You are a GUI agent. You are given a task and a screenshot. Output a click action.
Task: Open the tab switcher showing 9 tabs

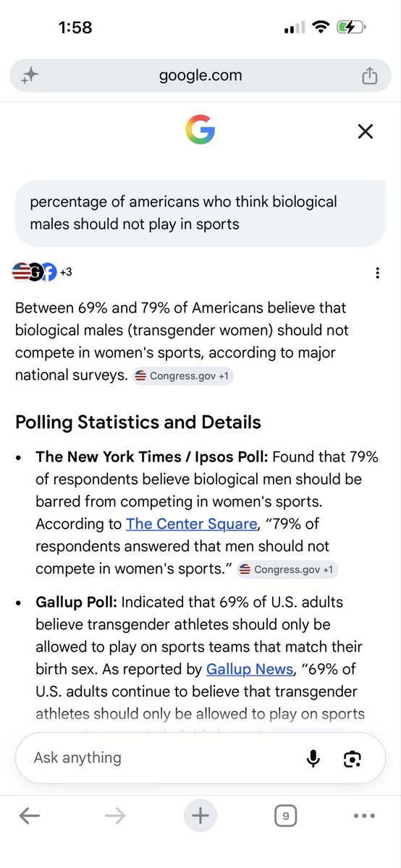[286, 816]
